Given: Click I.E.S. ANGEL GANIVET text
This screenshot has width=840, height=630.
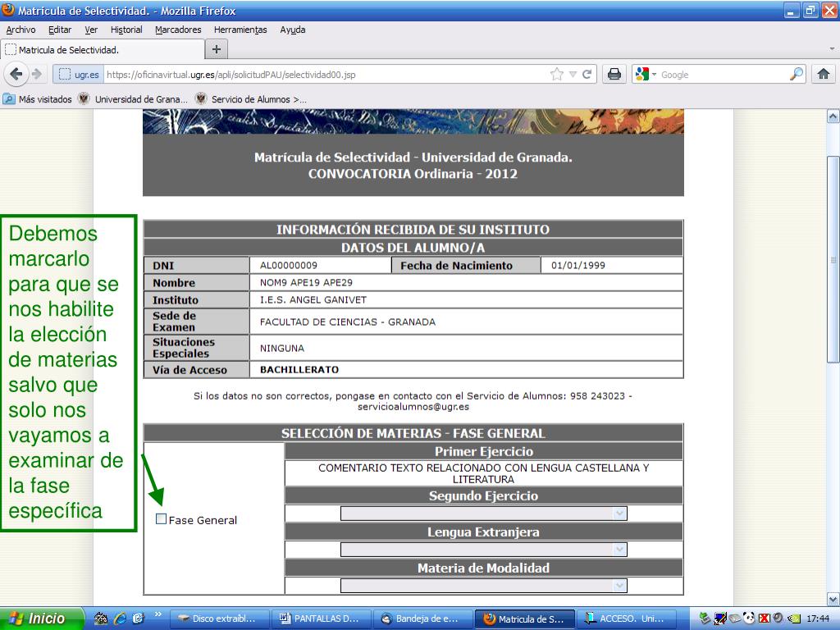Looking at the screenshot, I should click(x=313, y=299).
